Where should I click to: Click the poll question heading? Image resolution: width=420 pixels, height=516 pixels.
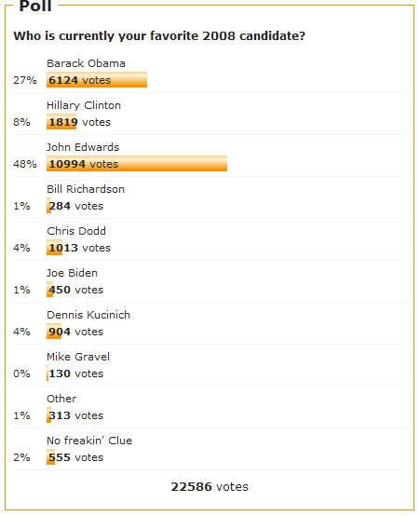coord(159,36)
